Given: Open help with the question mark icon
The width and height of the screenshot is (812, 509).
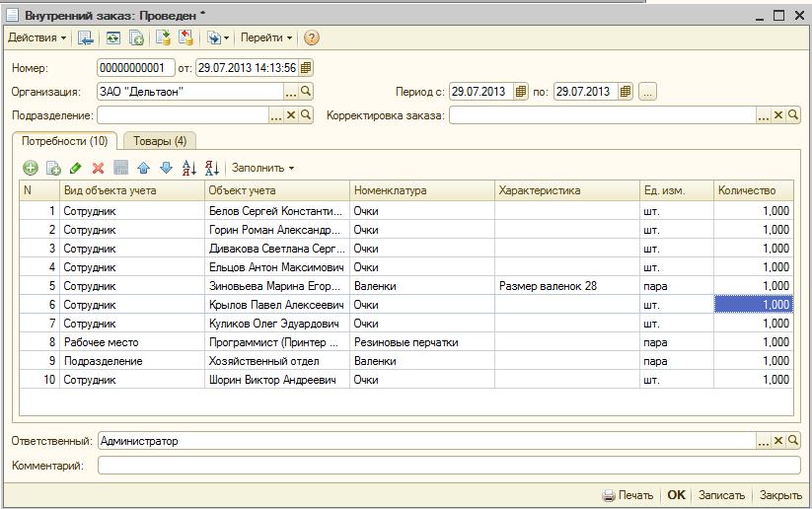Looking at the screenshot, I should click(x=312, y=37).
